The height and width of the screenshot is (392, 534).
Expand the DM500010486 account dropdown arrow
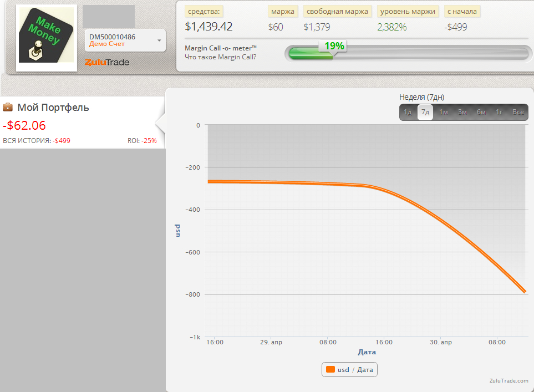[x=159, y=40]
